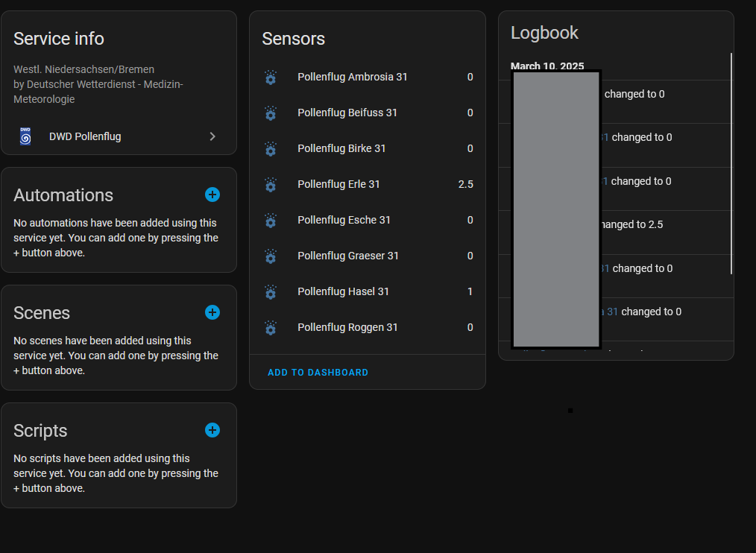The image size is (756, 553).
Task: Open settings for Pollenflug Ambrosia 31 sensor
Action: click(x=270, y=78)
